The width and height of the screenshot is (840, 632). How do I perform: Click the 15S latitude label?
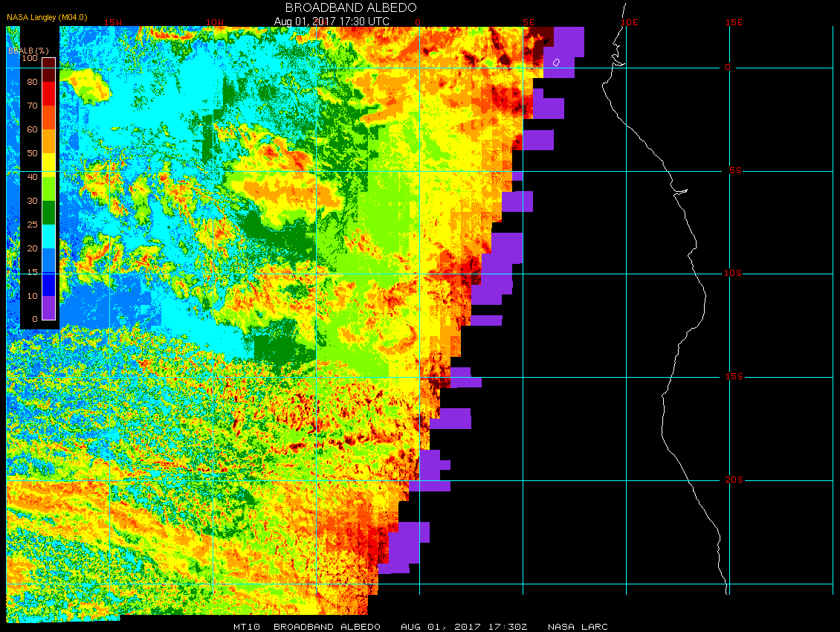click(734, 377)
